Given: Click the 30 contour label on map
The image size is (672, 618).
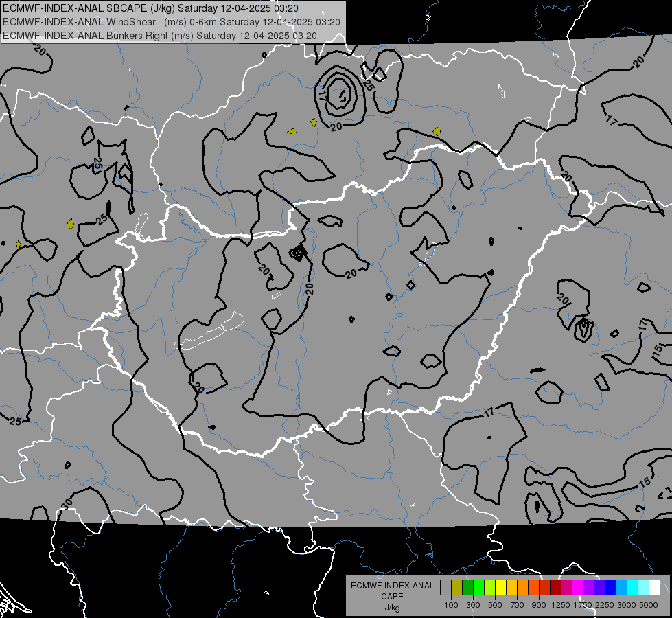Looking at the screenshot, I should tap(67, 504).
